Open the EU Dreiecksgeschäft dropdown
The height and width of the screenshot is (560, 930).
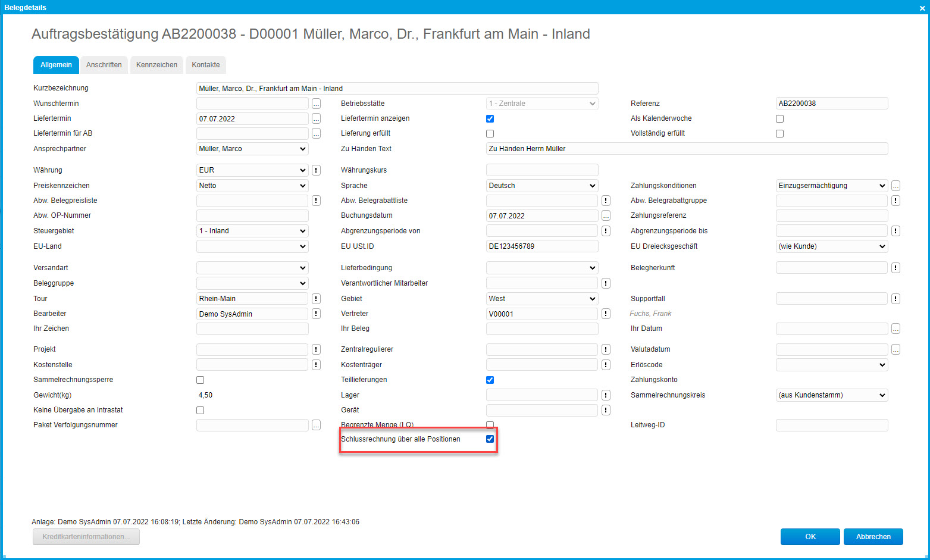point(832,246)
